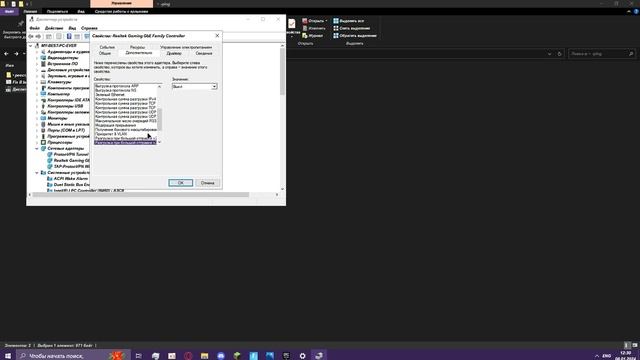Click Explorer back navigation arrow

click(6, 53)
